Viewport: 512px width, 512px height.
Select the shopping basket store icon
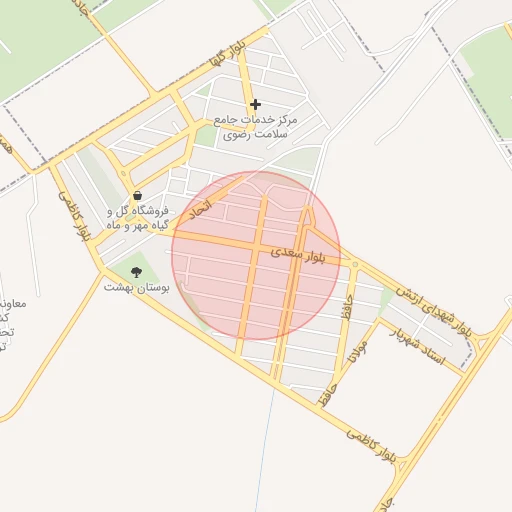tap(137, 195)
